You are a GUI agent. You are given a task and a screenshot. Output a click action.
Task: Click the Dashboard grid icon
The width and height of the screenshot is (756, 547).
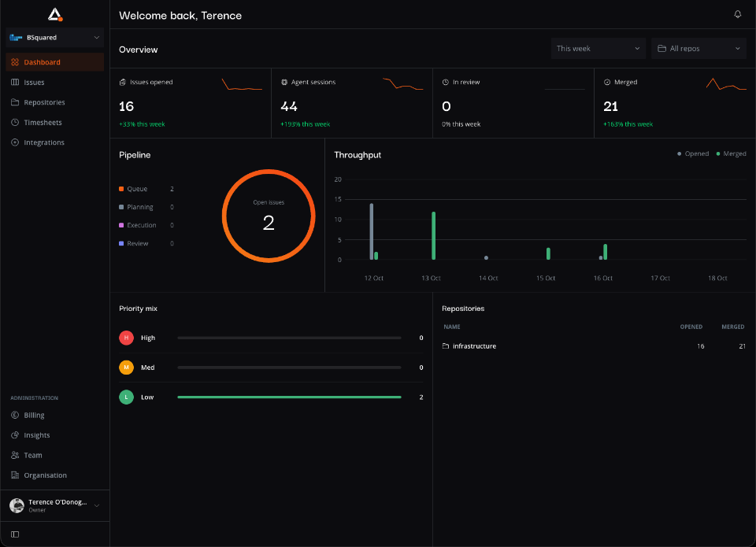pyautogui.click(x=15, y=62)
